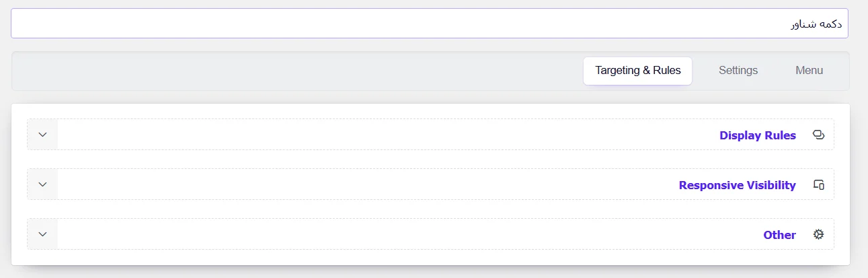Open the Other section chevron

(x=43, y=234)
